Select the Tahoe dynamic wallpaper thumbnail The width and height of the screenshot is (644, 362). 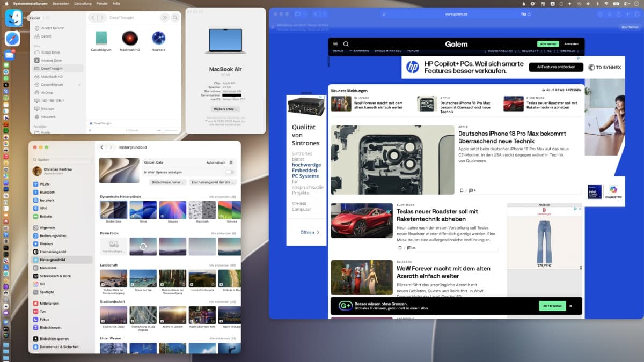point(143,210)
